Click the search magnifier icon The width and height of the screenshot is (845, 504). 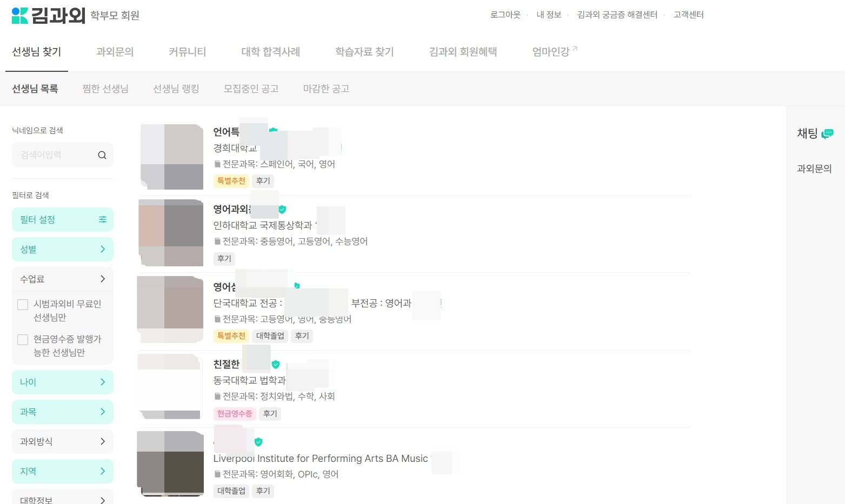[102, 155]
